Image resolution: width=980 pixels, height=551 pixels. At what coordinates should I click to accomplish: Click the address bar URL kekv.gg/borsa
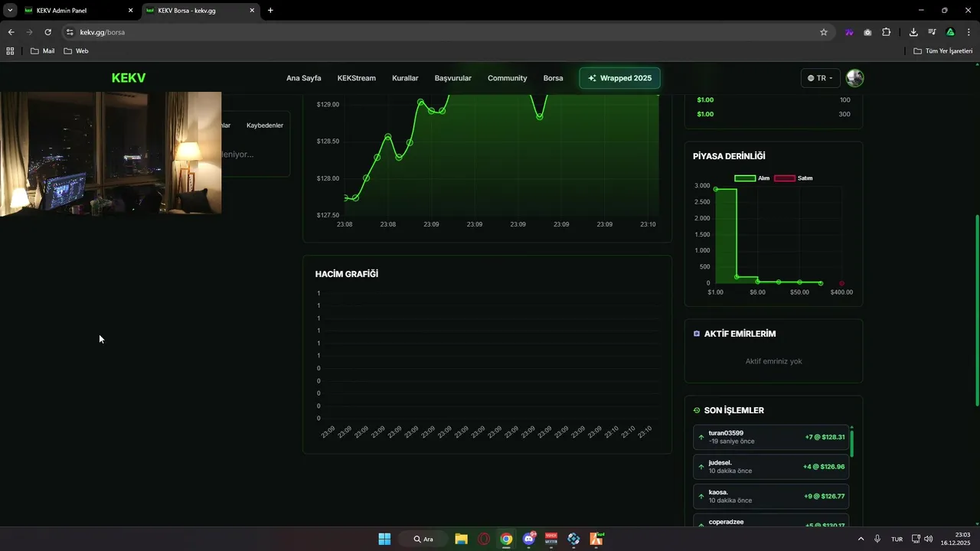tap(102, 32)
